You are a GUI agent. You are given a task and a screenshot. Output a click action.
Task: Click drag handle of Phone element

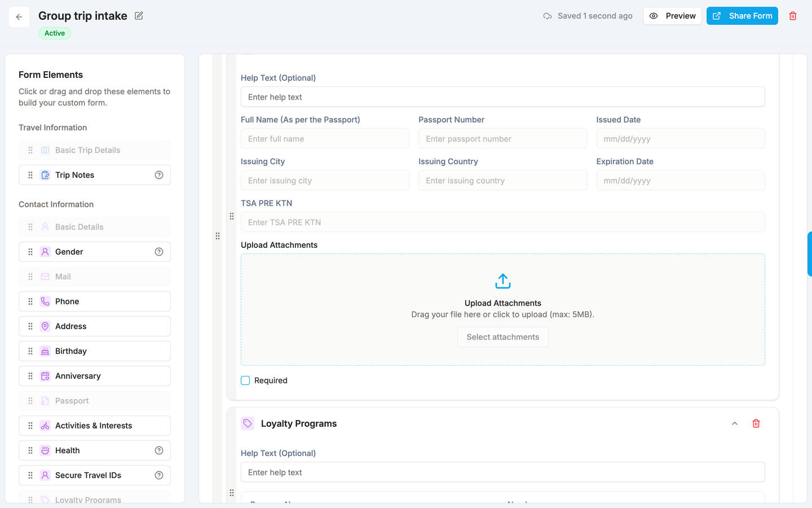point(30,301)
